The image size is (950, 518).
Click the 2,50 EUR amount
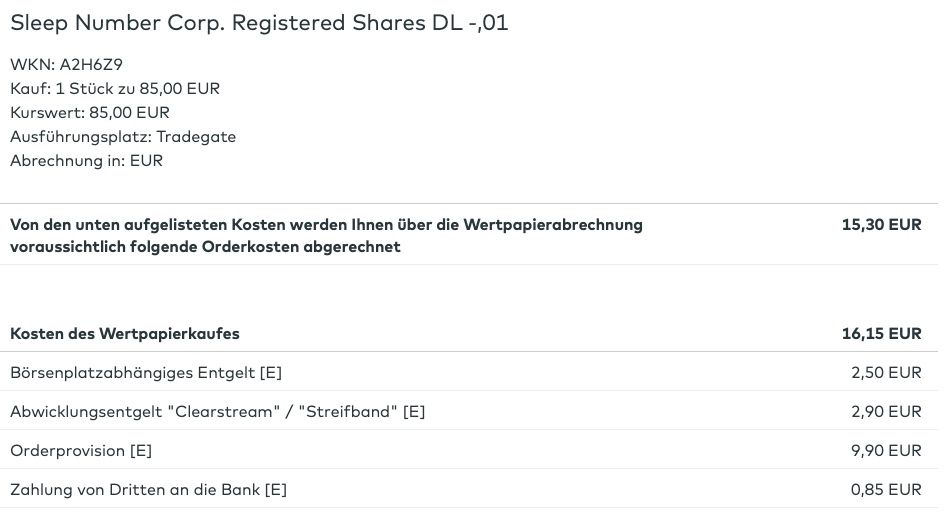pos(886,373)
